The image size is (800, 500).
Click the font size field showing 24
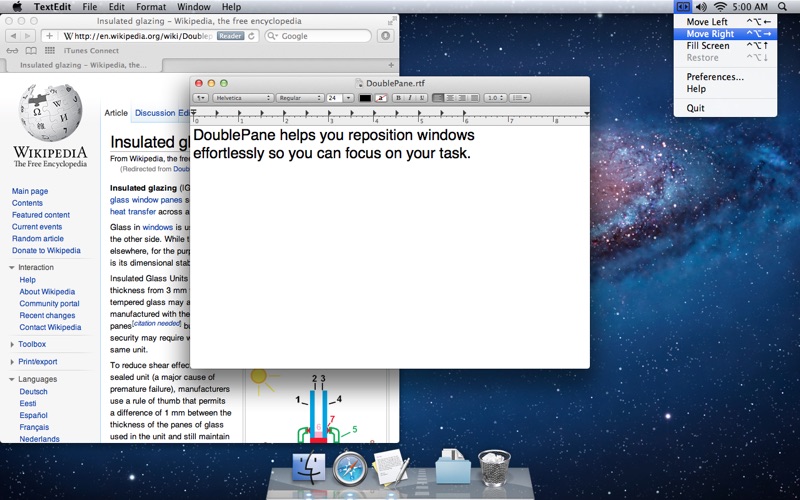tap(334, 98)
